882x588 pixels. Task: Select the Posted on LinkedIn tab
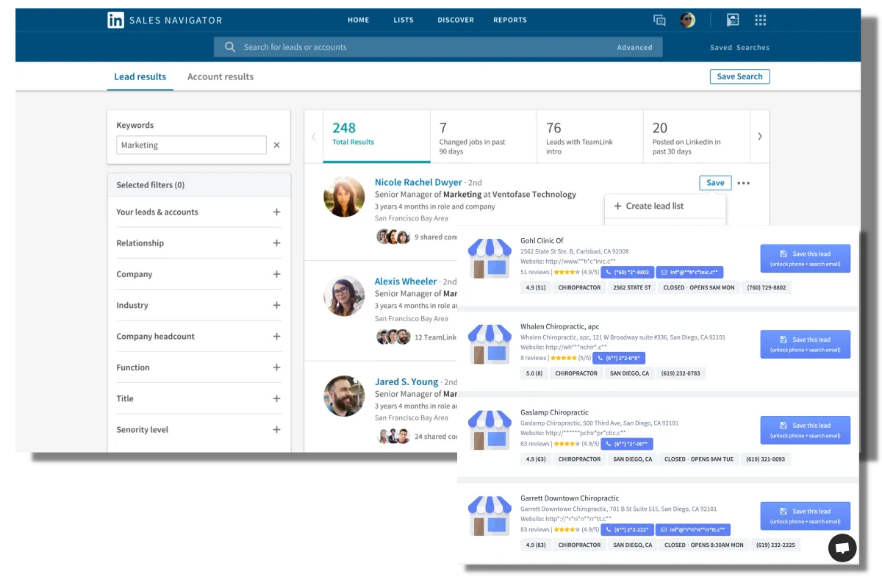[x=697, y=136]
